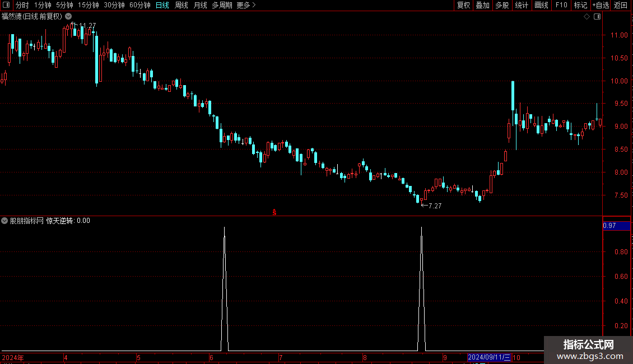Click the 2024年 label on the time axis
This screenshot has height=364, width=633.
tap(13, 357)
